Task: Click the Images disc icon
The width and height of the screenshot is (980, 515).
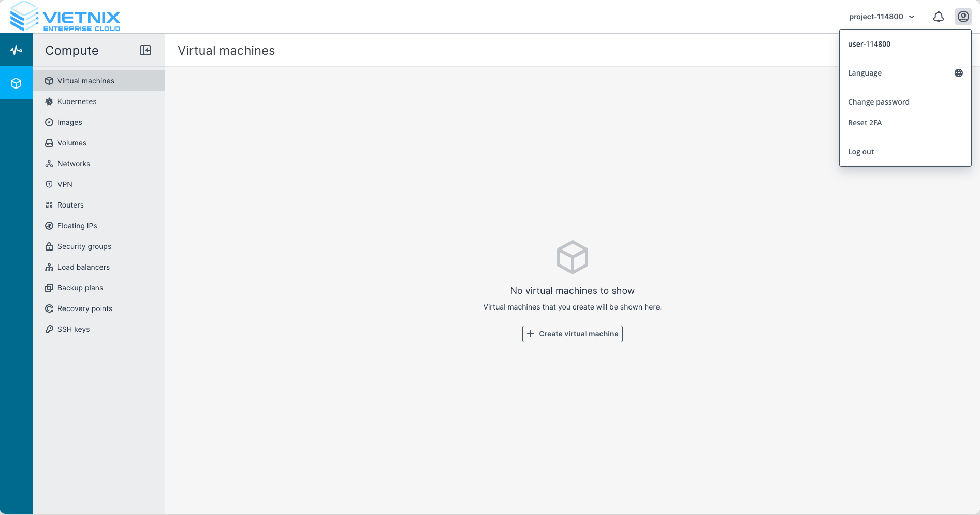Action: [x=49, y=122]
